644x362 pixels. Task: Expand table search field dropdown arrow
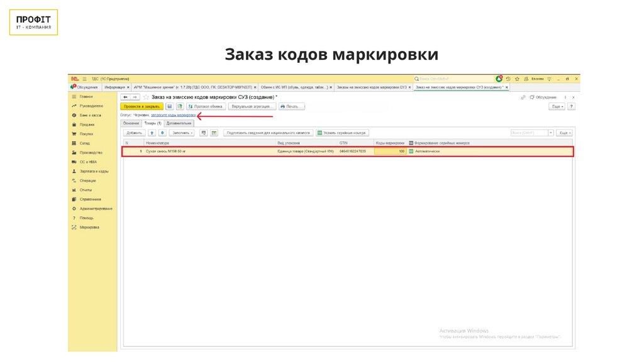[551, 133]
